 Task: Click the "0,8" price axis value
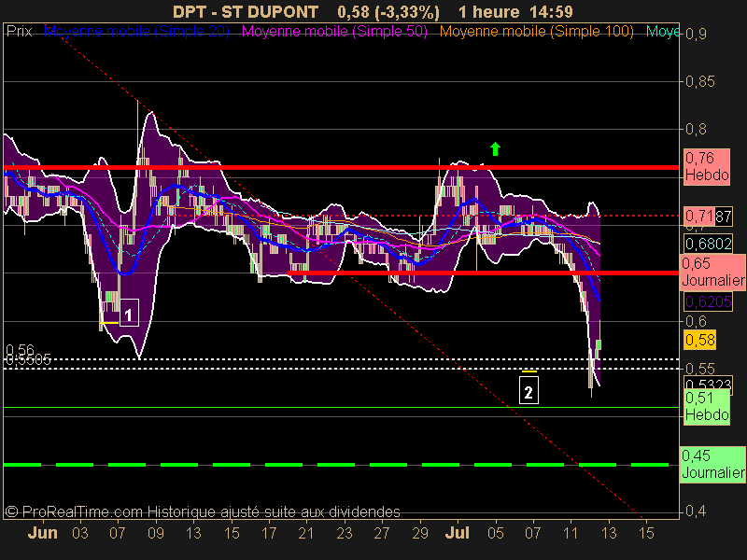tap(696, 130)
